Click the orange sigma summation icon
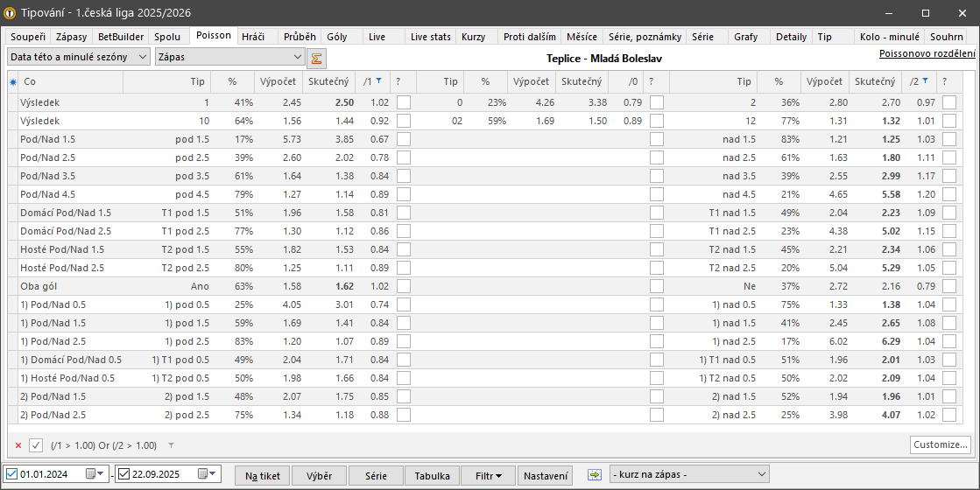This screenshot has width=980, height=490. [x=317, y=58]
